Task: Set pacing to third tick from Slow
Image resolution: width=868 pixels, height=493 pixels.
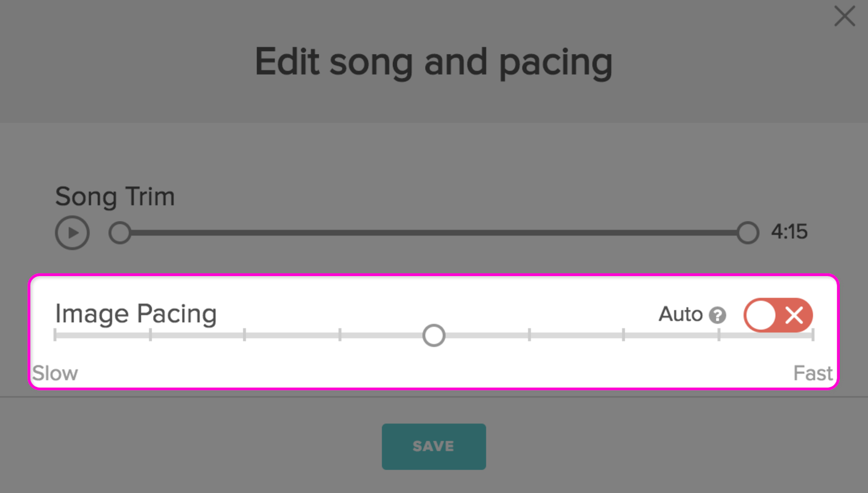Action: coord(245,335)
